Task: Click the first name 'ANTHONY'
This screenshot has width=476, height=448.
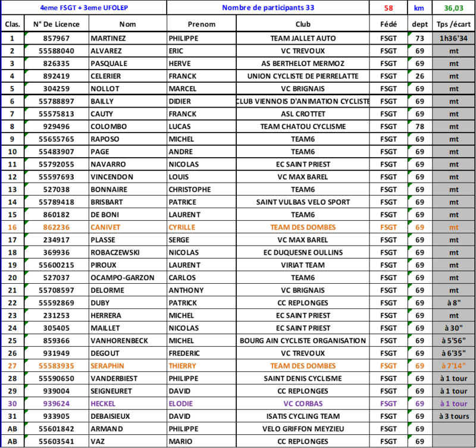Action: 202,290
